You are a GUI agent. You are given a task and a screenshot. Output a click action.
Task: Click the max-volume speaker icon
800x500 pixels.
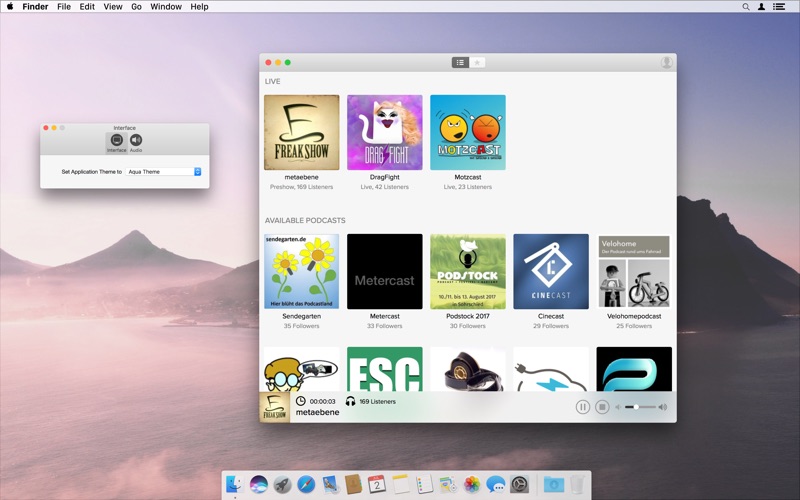[663, 407]
